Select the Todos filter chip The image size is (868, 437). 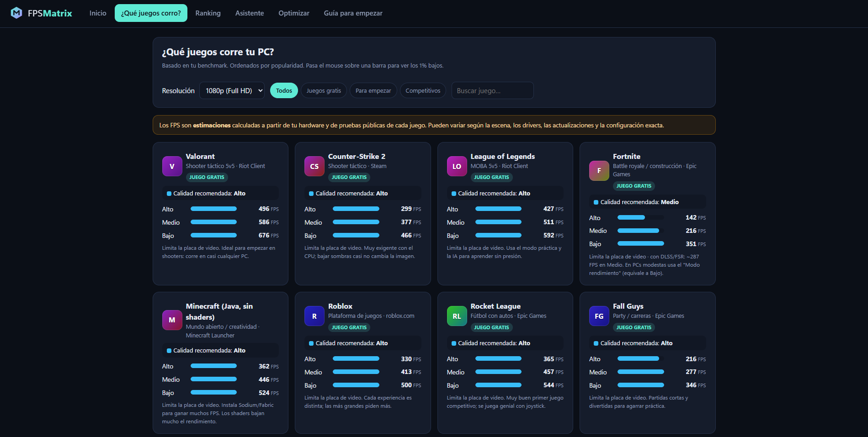click(284, 90)
